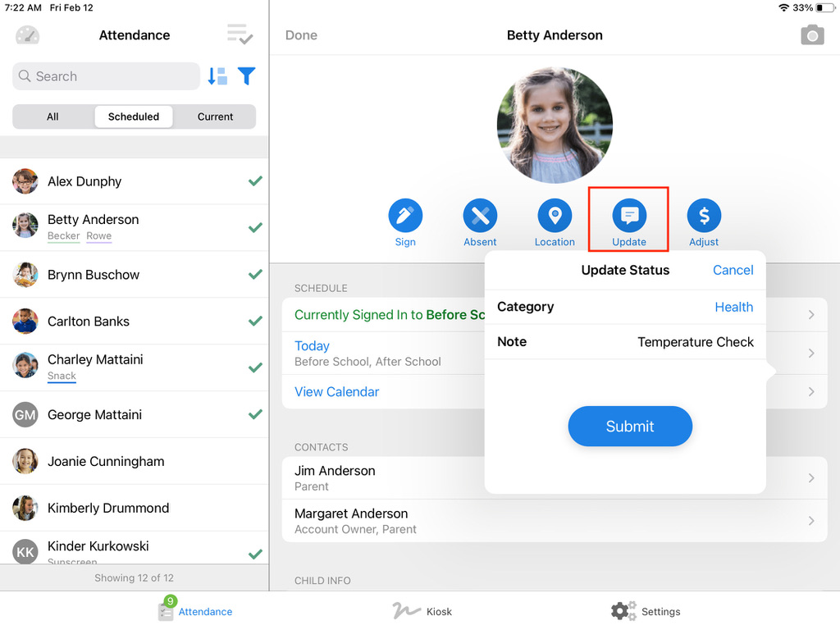Image resolution: width=840 pixels, height=630 pixels.
Task: Open the Settings bottom tab
Action: click(x=646, y=610)
